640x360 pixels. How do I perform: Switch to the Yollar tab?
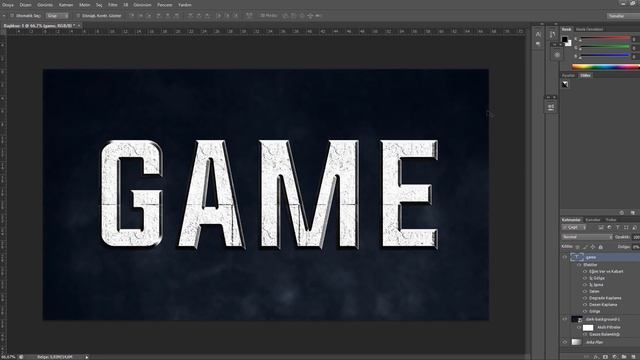[611, 220]
